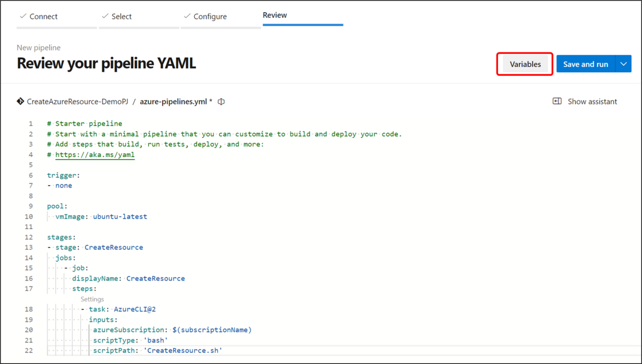The width and height of the screenshot is (642, 364).
Task: Click the Show assistant panel icon
Action: (557, 102)
